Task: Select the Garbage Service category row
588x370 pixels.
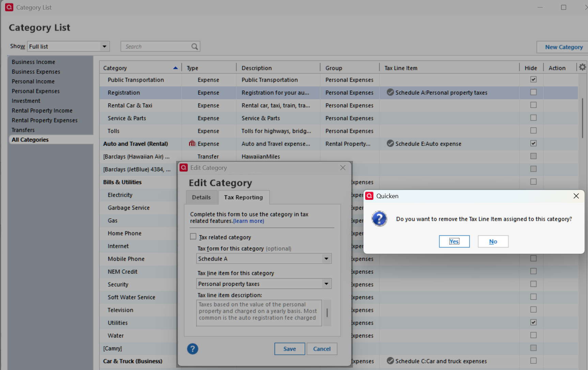Action: (x=128, y=208)
